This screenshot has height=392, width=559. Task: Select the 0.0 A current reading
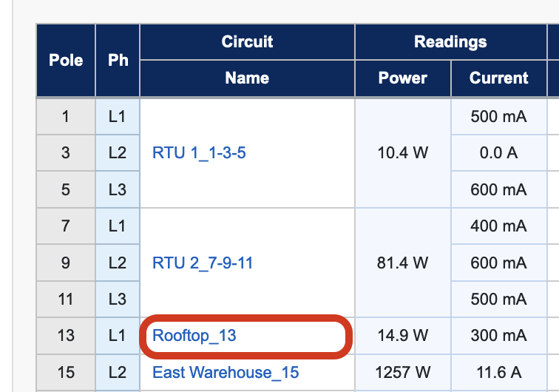click(498, 154)
